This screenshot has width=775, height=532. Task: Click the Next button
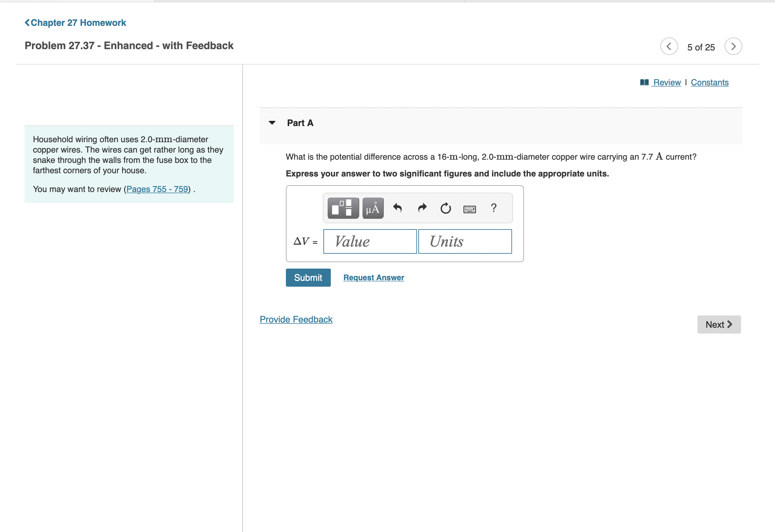(719, 325)
